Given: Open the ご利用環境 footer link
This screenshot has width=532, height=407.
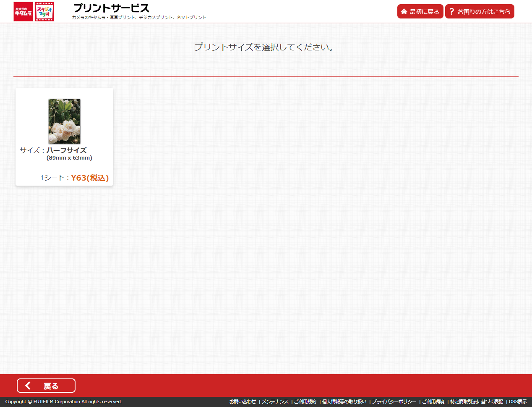Looking at the screenshot, I should [433, 402].
